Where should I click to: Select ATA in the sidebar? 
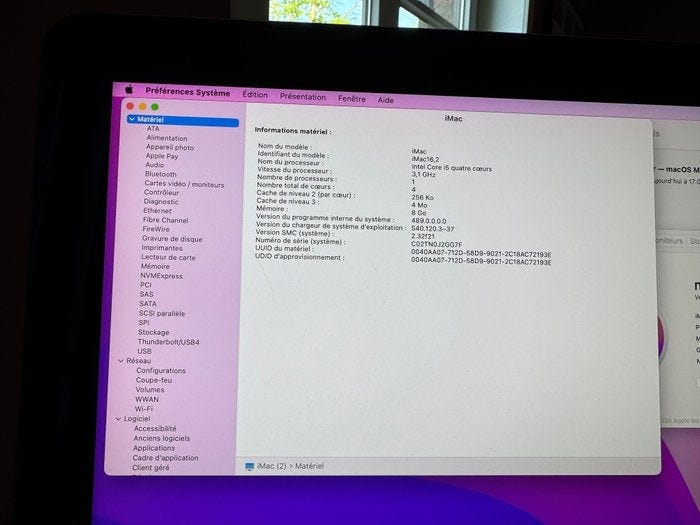153,129
